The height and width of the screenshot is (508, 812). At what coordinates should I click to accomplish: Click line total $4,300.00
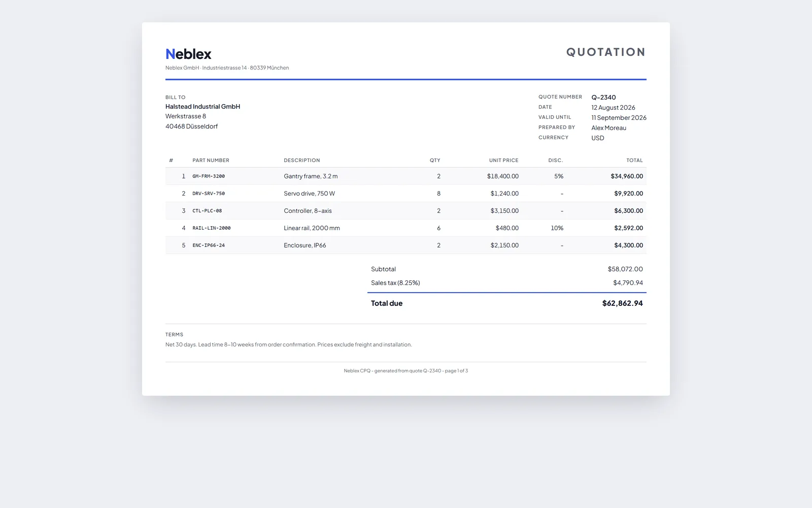pyautogui.click(x=628, y=245)
